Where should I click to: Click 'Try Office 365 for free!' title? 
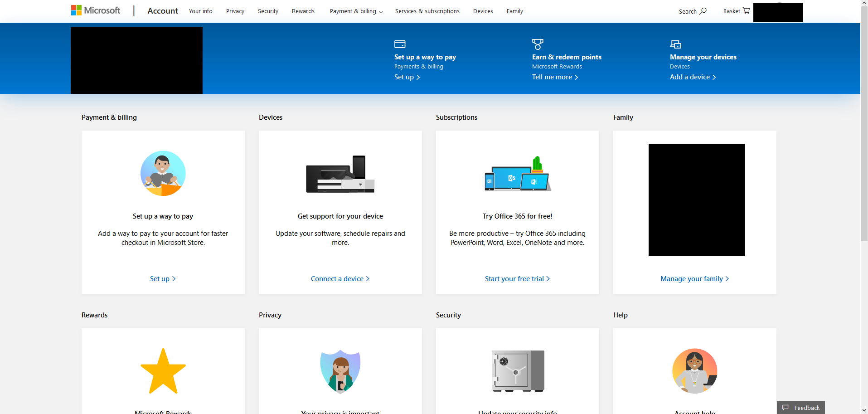pyautogui.click(x=518, y=216)
